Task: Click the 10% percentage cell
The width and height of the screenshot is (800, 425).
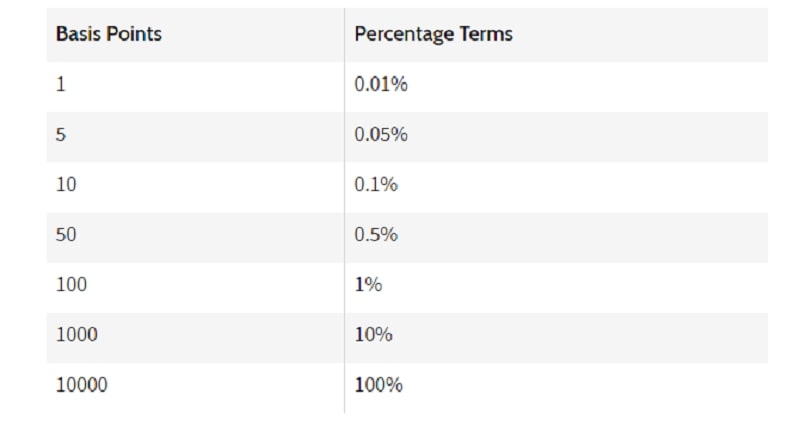Action: (373, 335)
